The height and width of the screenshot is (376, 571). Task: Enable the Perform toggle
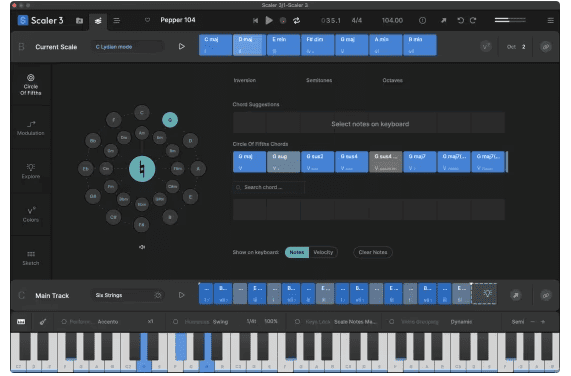coord(64,321)
